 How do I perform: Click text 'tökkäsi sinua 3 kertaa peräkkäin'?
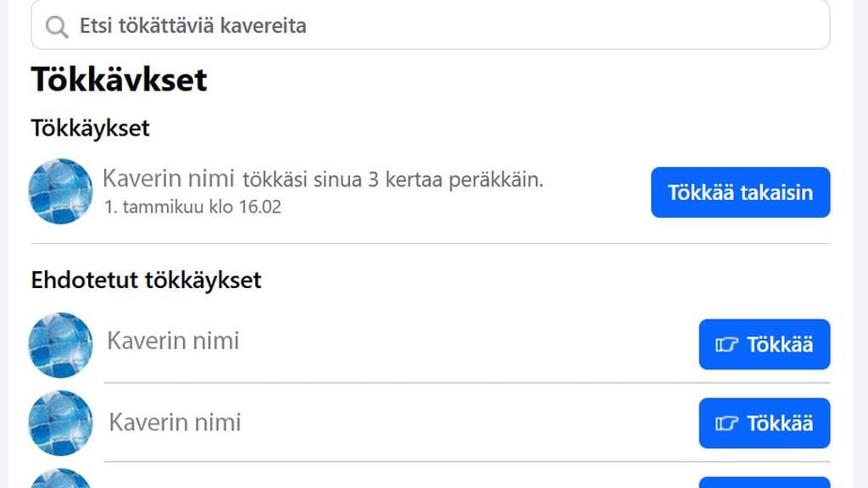392,179
